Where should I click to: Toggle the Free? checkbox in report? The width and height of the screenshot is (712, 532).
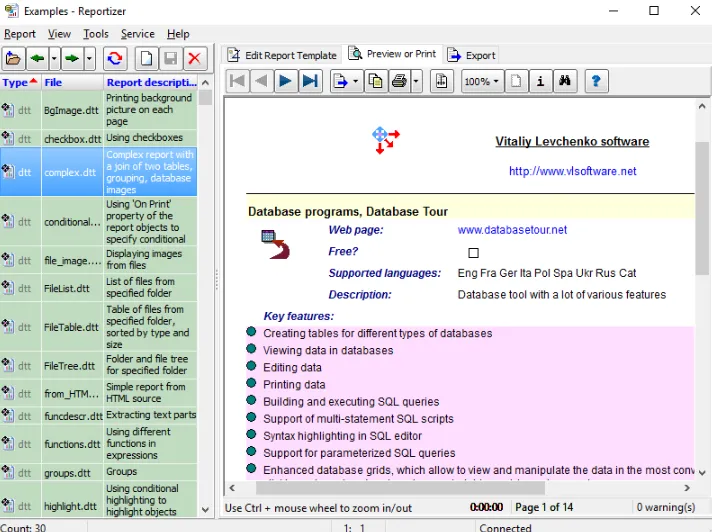[x=473, y=253]
